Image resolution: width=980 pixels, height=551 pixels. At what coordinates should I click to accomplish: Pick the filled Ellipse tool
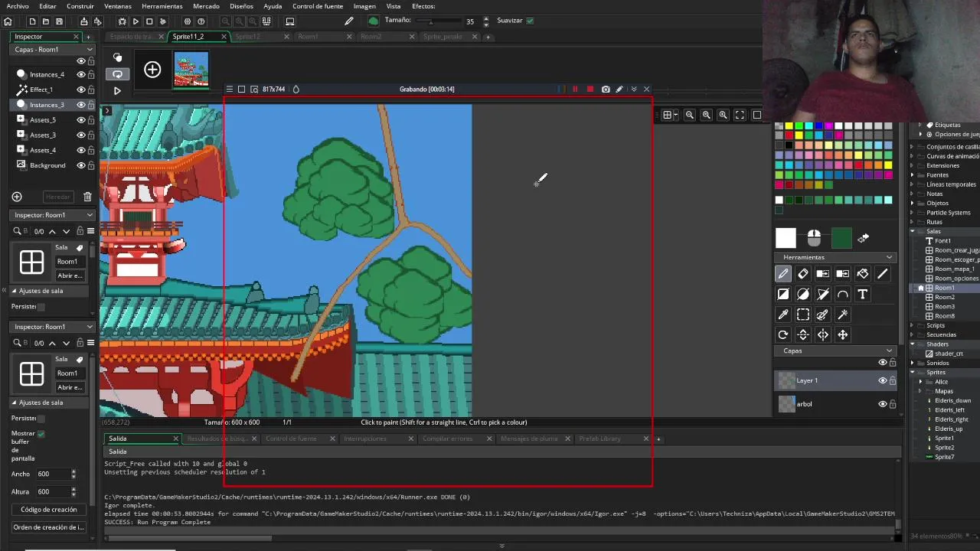(803, 294)
